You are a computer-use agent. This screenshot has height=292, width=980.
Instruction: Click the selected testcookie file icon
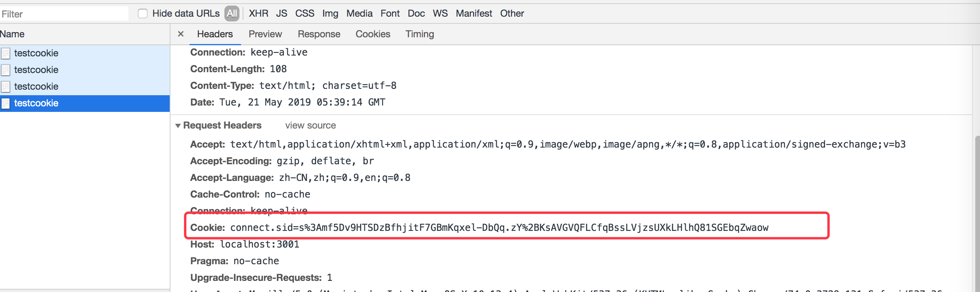(x=6, y=103)
